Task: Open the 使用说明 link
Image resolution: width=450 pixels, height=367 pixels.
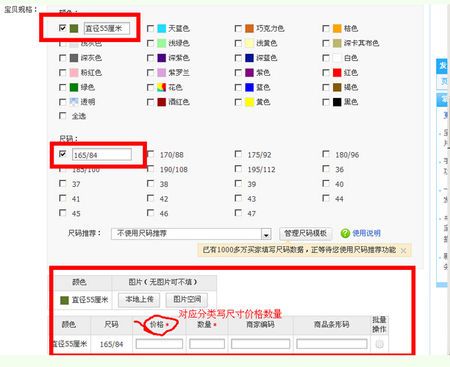Action: [x=366, y=233]
